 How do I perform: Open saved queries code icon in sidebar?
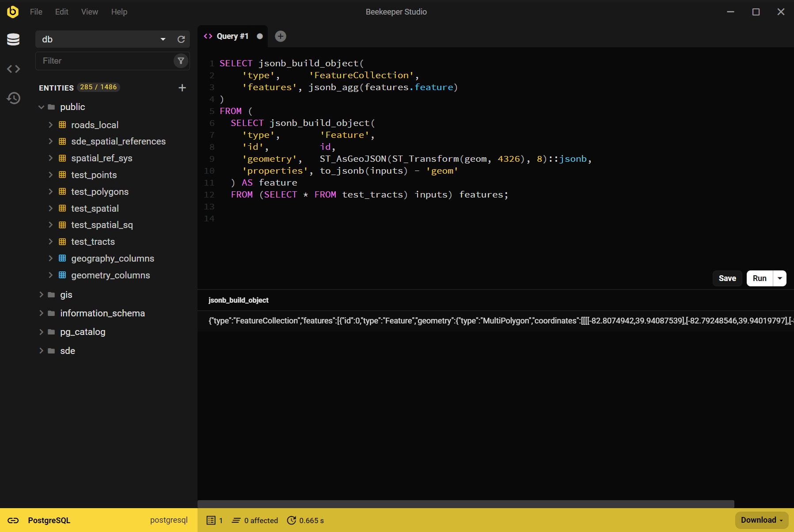pos(13,69)
